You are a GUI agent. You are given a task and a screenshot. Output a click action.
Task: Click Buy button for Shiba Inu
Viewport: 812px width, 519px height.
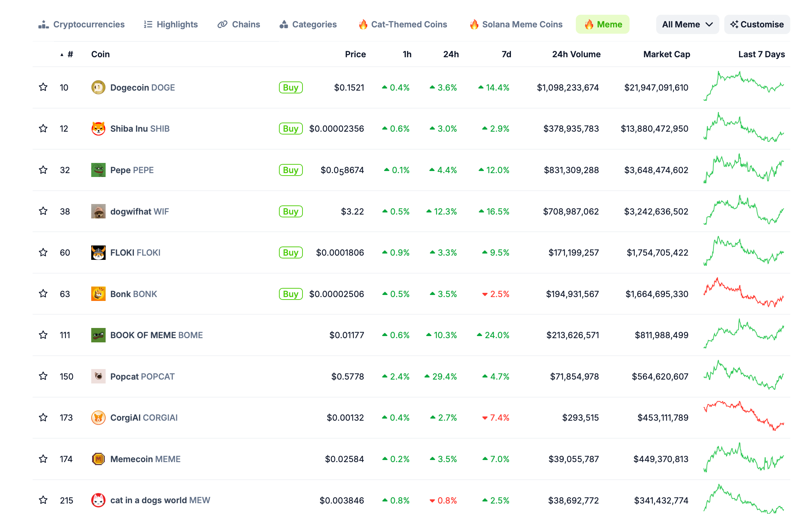(x=291, y=129)
